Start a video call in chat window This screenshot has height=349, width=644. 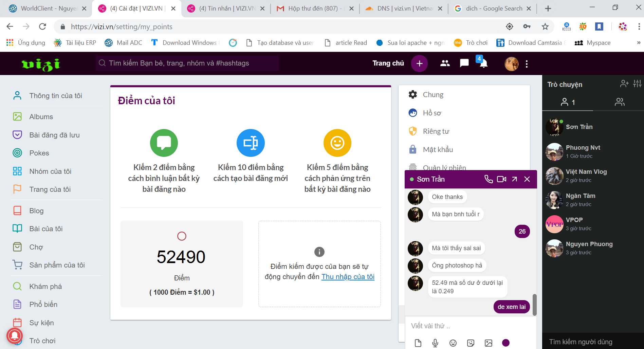pos(501,179)
